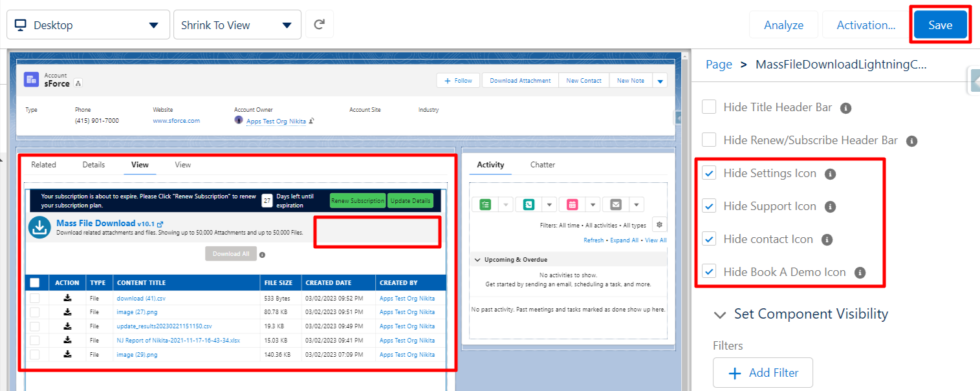Click the Account Owner avatar icon
This screenshot has height=391, width=980.
pyautogui.click(x=239, y=120)
